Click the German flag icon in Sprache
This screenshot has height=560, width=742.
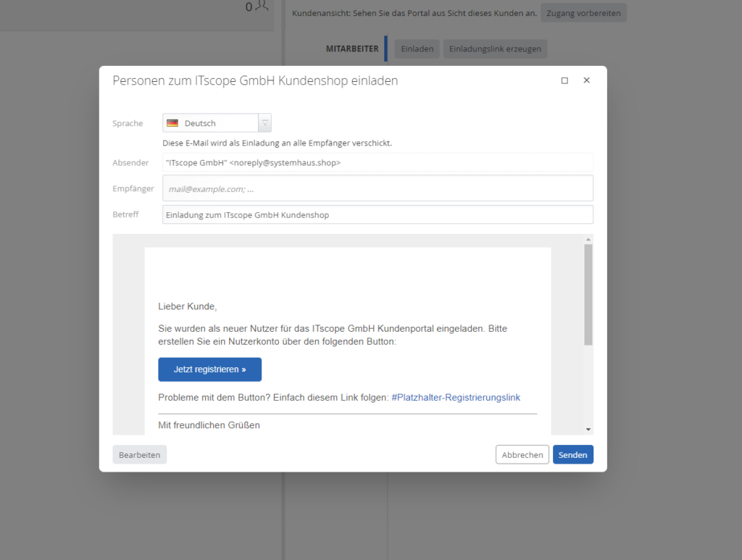[x=172, y=123]
